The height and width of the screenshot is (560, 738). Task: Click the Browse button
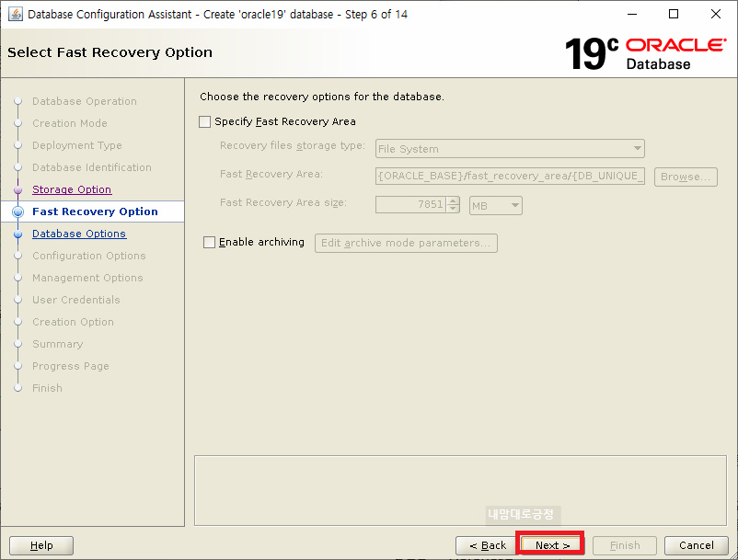(686, 177)
